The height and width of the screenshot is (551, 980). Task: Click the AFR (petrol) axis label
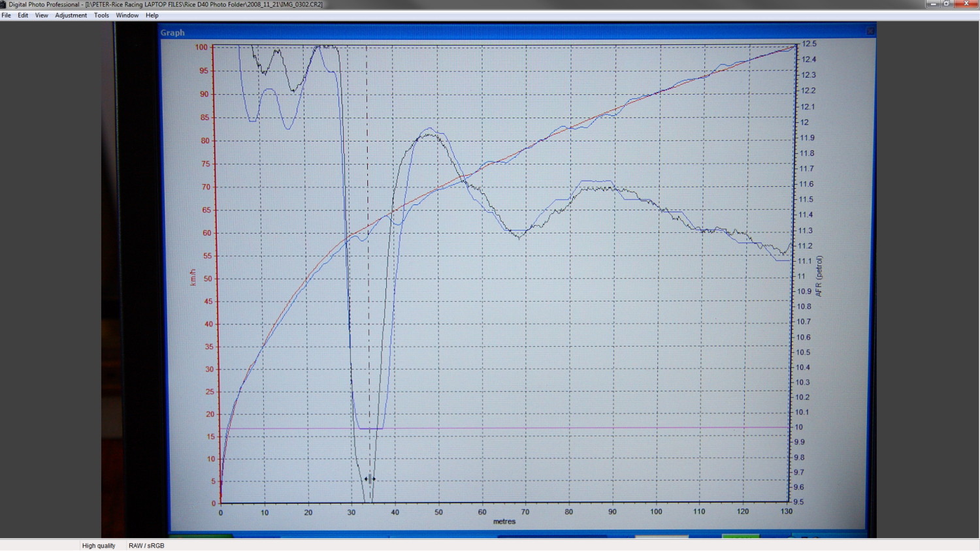(x=819, y=274)
